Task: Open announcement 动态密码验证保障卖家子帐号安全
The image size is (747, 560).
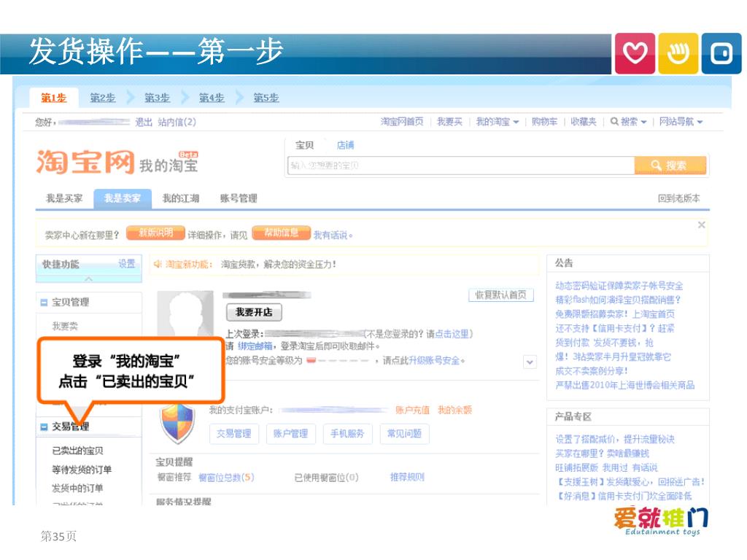Action: 619,286
